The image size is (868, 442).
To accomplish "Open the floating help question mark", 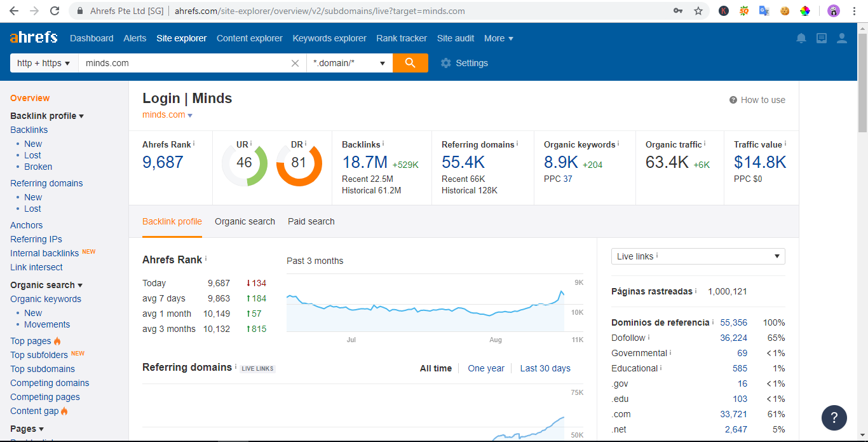I will click(834, 418).
